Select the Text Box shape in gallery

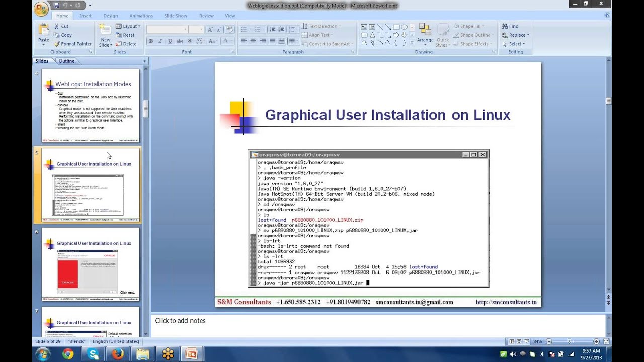coord(364,27)
